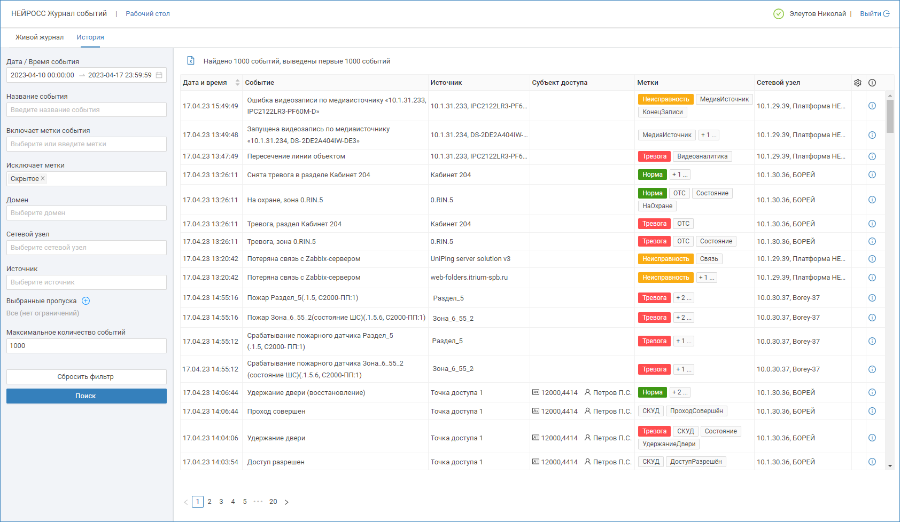Remove the 'Скрытое' excluded tag
900x522 pixels.
pos(43,179)
